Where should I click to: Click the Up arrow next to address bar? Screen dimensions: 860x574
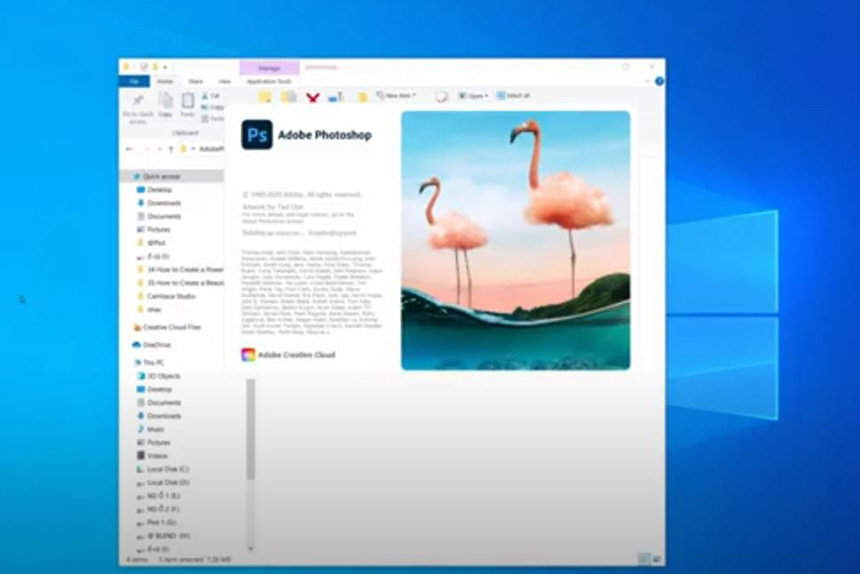click(x=171, y=149)
